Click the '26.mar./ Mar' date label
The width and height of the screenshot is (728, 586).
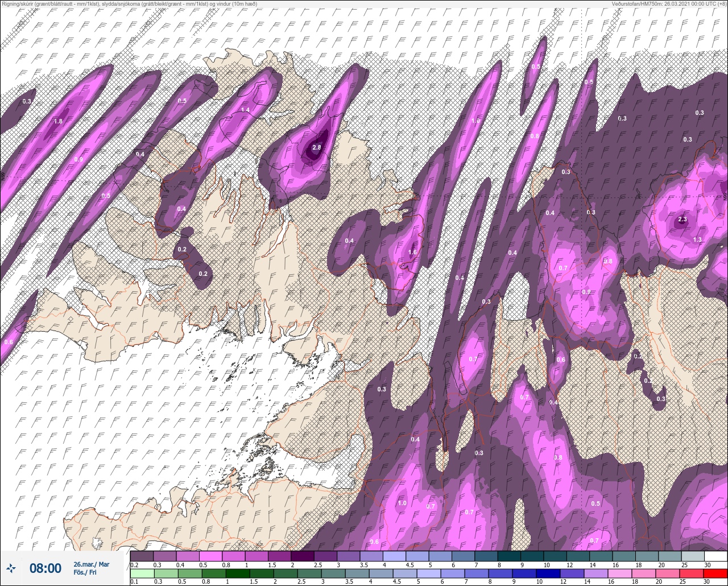click(x=91, y=564)
